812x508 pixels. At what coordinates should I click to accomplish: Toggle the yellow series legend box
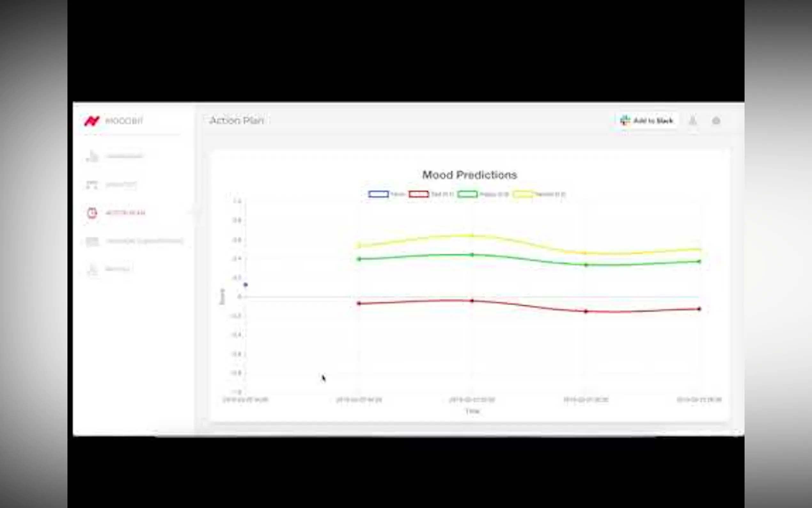[x=522, y=194]
